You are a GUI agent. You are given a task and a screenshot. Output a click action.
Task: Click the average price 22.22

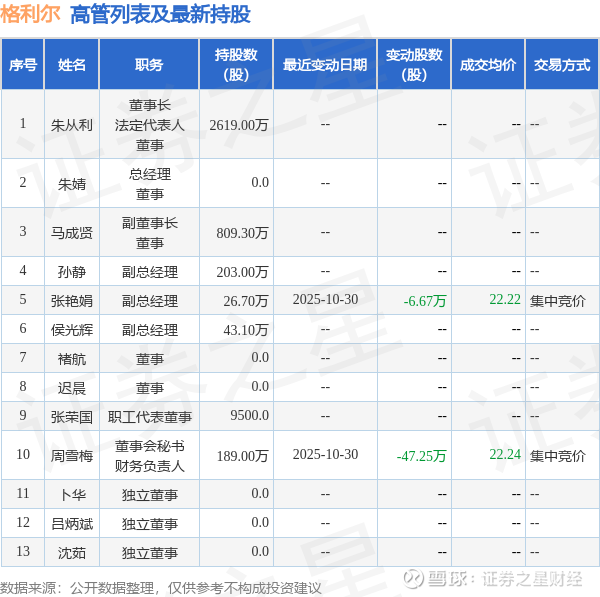pyautogui.click(x=505, y=299)
